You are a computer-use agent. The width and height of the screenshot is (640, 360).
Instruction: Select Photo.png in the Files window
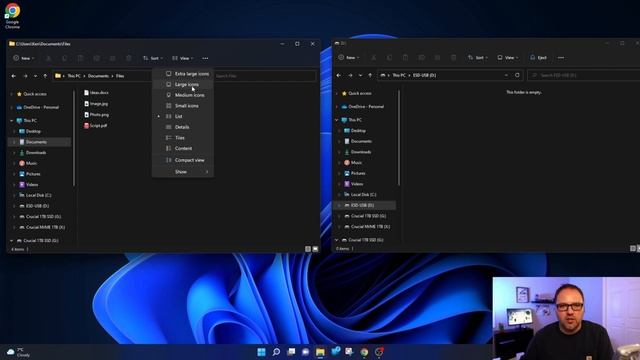[96, 115]
